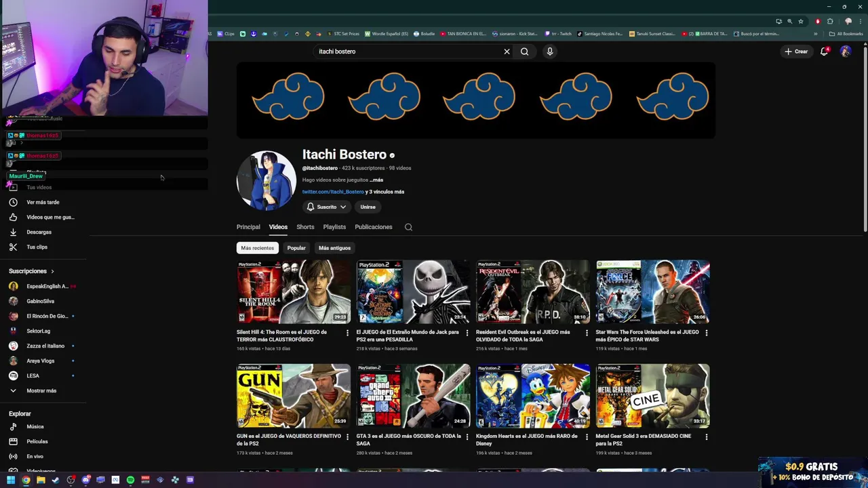Switch to the Playlists tab
Screen dimensions: 868x488
[334, 227]
